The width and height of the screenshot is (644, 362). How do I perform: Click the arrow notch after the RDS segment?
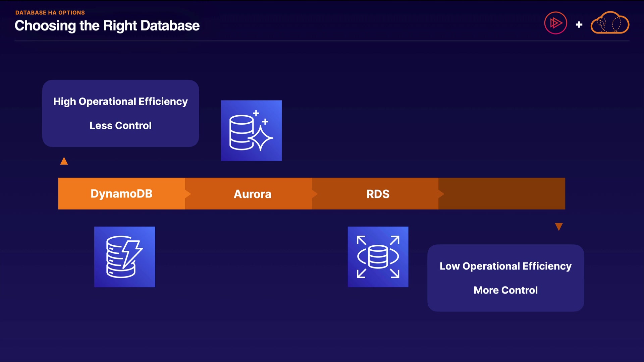[x=441, y=194]
